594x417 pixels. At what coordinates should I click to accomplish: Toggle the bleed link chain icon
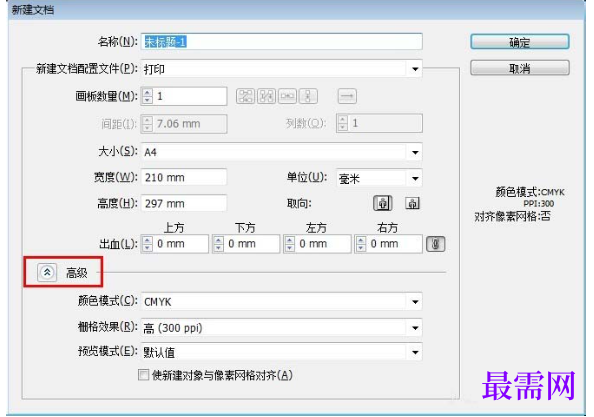436,244
